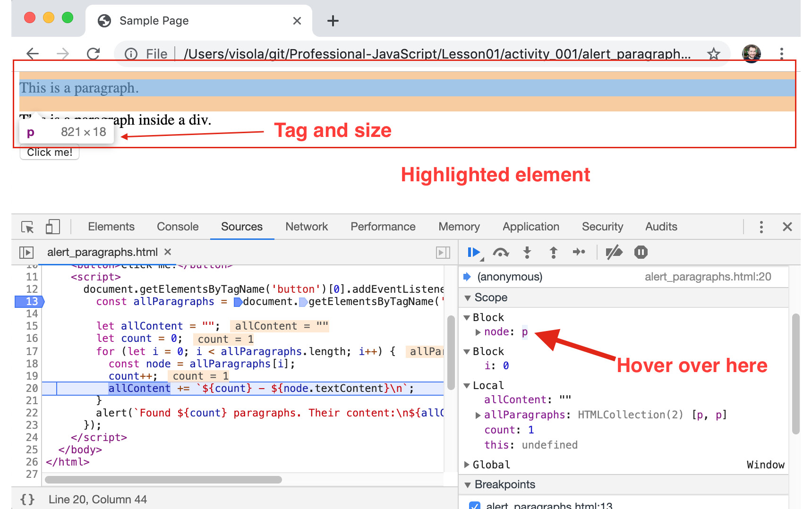
Task: Click the alert_paragraphs.html file tab label
Action: 103,252
